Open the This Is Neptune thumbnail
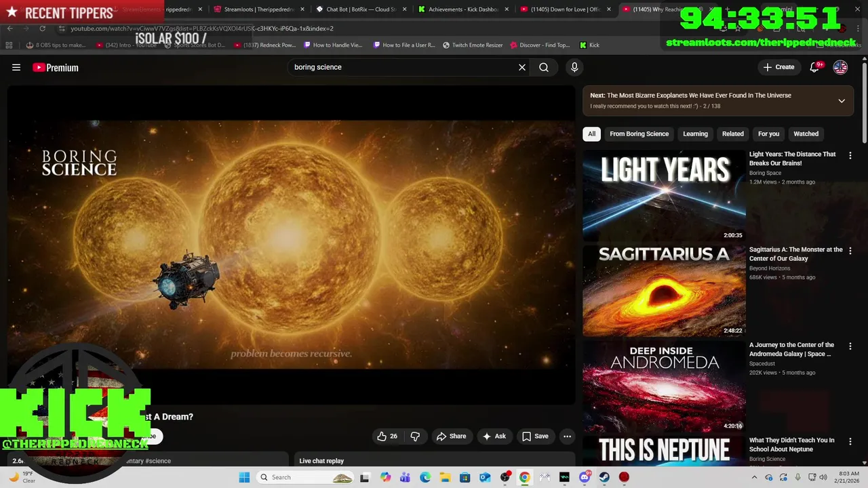 click(664, 451)
